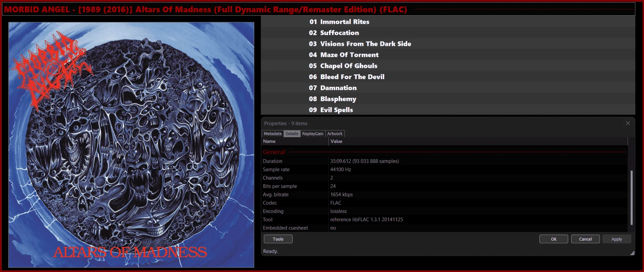
Task: Click the Tools button
Action: pos(278,239)
